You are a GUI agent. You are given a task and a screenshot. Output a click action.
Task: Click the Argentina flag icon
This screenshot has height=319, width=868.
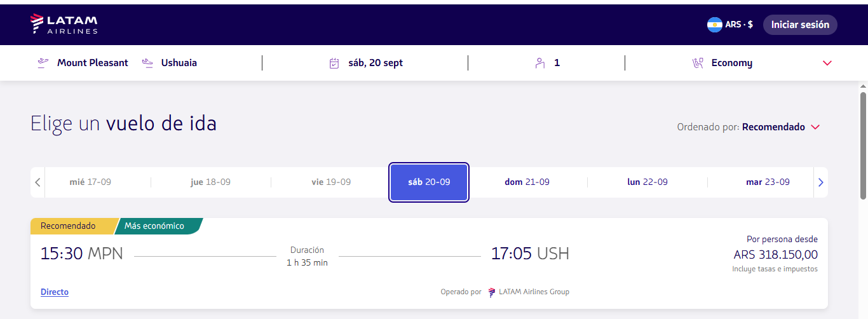pyautogui.click(x=715, y=25)
